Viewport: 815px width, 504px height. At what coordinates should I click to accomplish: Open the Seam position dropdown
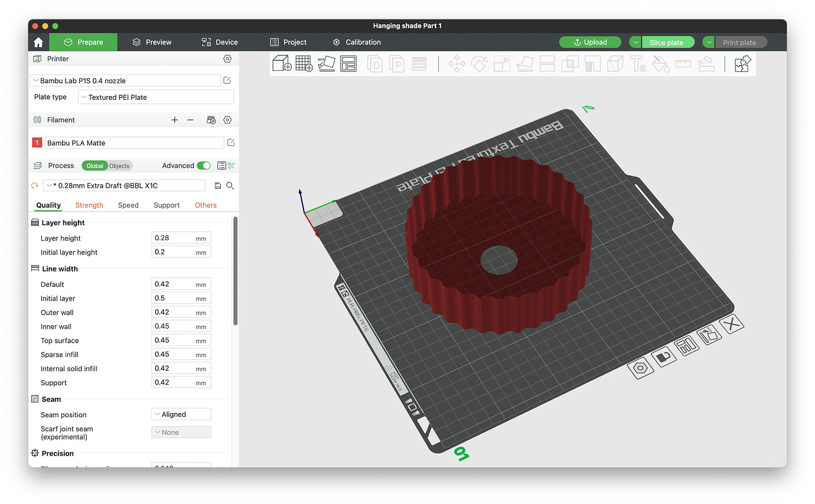pos(181,415)
